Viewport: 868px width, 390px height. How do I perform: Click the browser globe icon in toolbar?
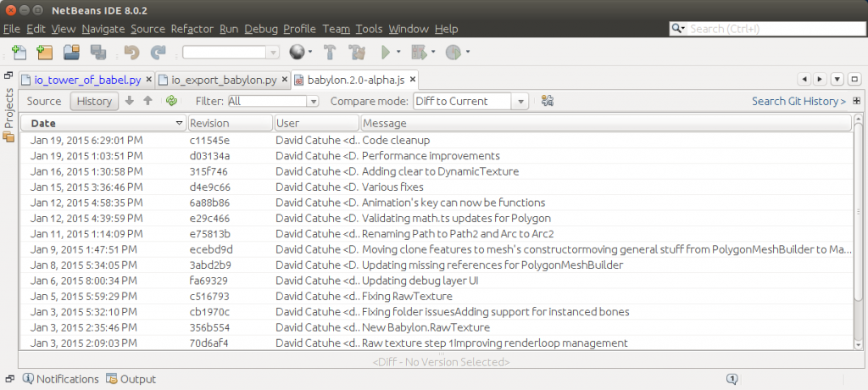tap(298, 52)
